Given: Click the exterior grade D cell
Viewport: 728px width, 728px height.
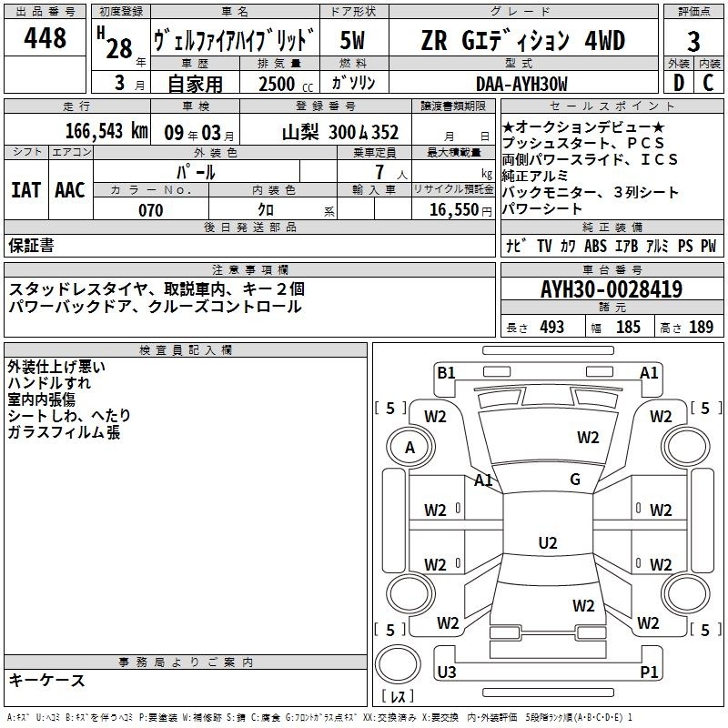Looking at the screenshot, I should pyautogui.click(x=678, y=83).
